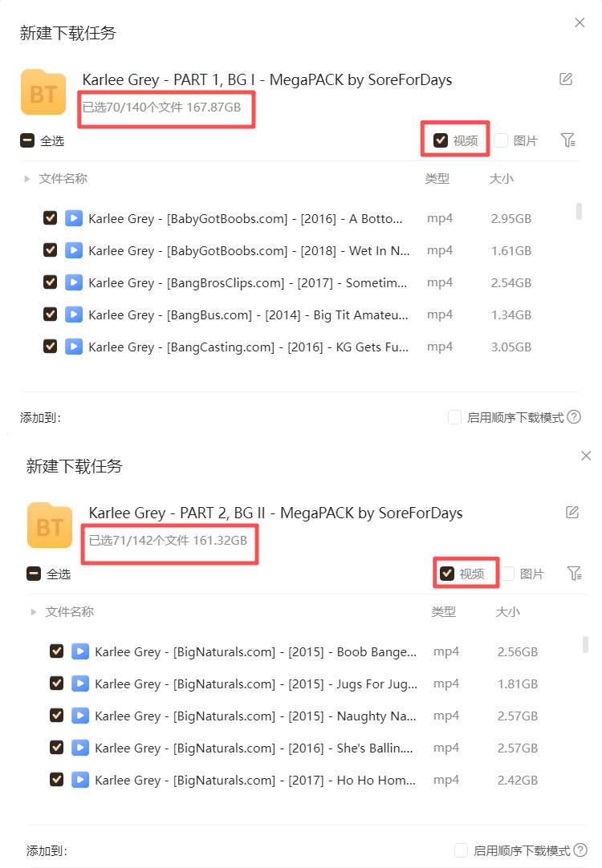Screen dimensions: 602x868
Task: Edit PART 1 task name pencil icon
Action: (x=565, y=79)
